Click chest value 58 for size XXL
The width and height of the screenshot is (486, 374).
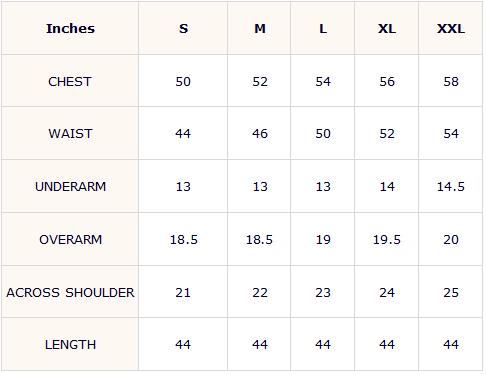(451, 82)
